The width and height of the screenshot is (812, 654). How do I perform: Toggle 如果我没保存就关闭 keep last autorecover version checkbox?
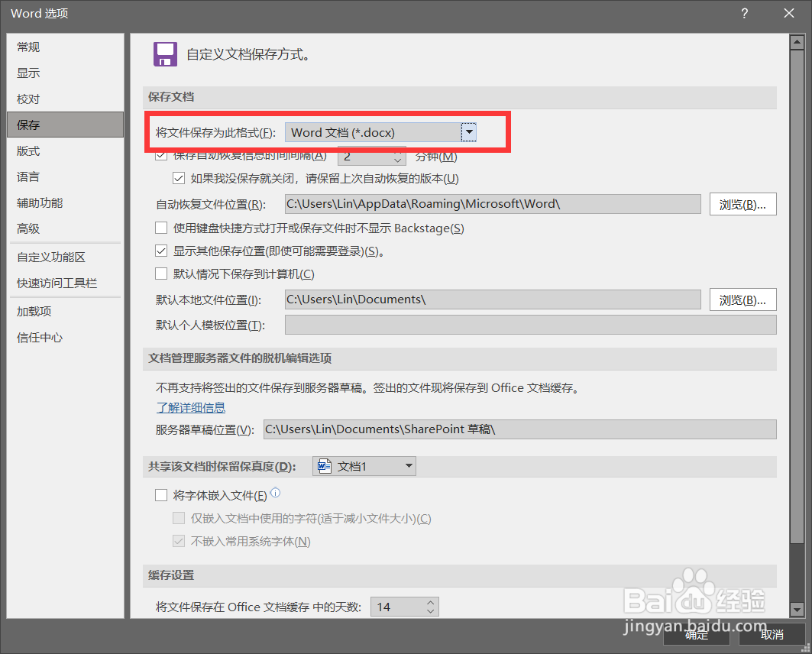pyautogui.click(x=179, y=179)
